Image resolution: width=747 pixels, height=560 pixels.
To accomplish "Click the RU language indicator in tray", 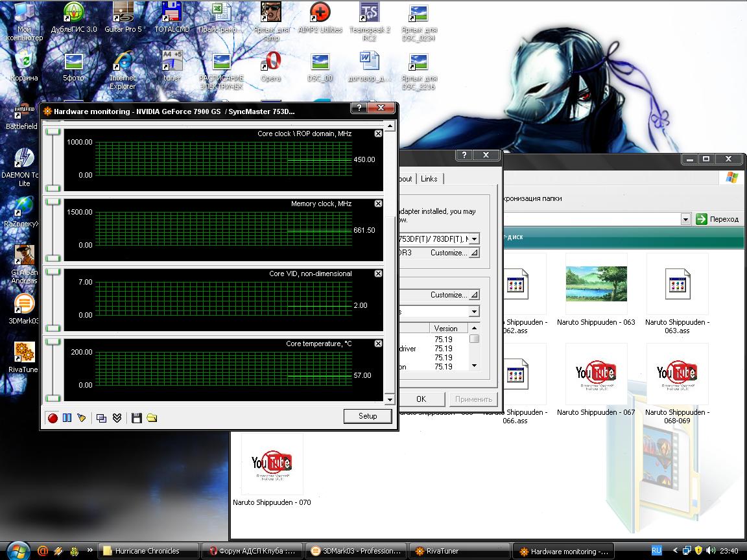I will (x=656, y=550).
